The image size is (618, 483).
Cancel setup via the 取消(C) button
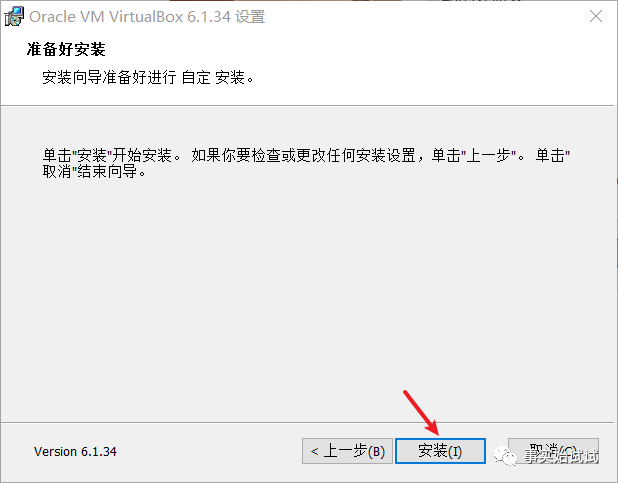point(553,451)
